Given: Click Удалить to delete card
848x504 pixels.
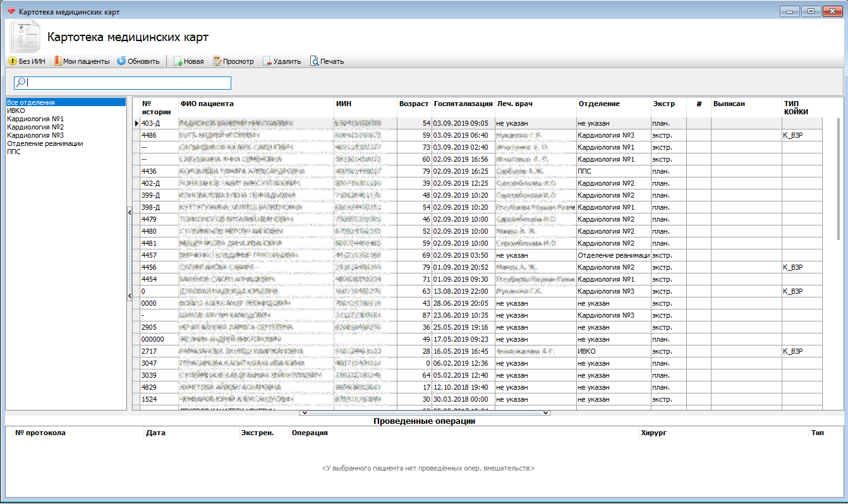Looking at the screenshot, I should pyautogui.click(x=282, y=61).
